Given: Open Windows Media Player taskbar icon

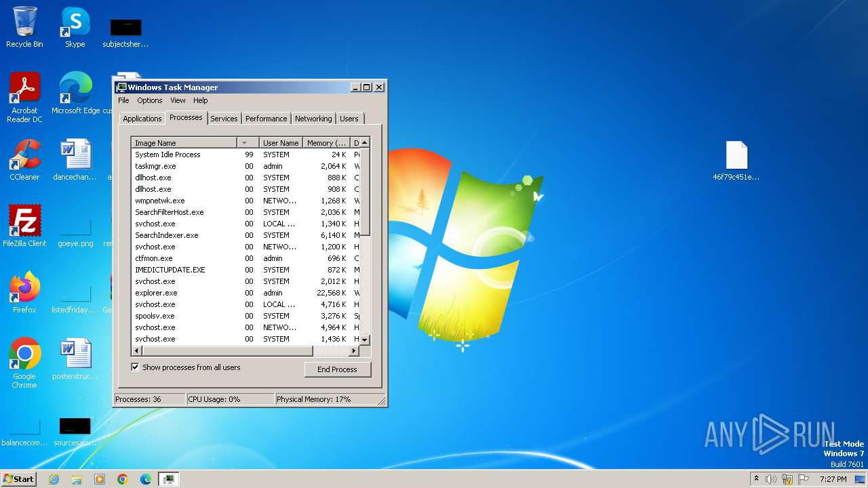Looking at the screenshot, I should pos(100,479).
